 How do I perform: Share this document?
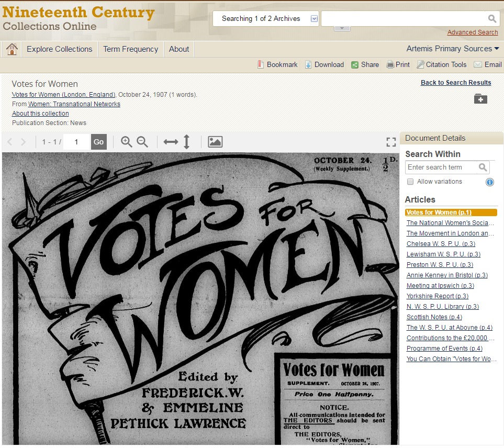[365, 64]
